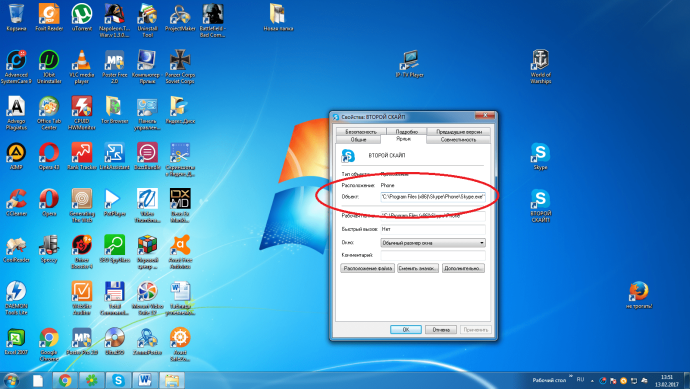Select the IObit Uninstaller shortcut
The height and width of the screenshot is (389, 690).
pyautogui.click(x=49, y=67)
